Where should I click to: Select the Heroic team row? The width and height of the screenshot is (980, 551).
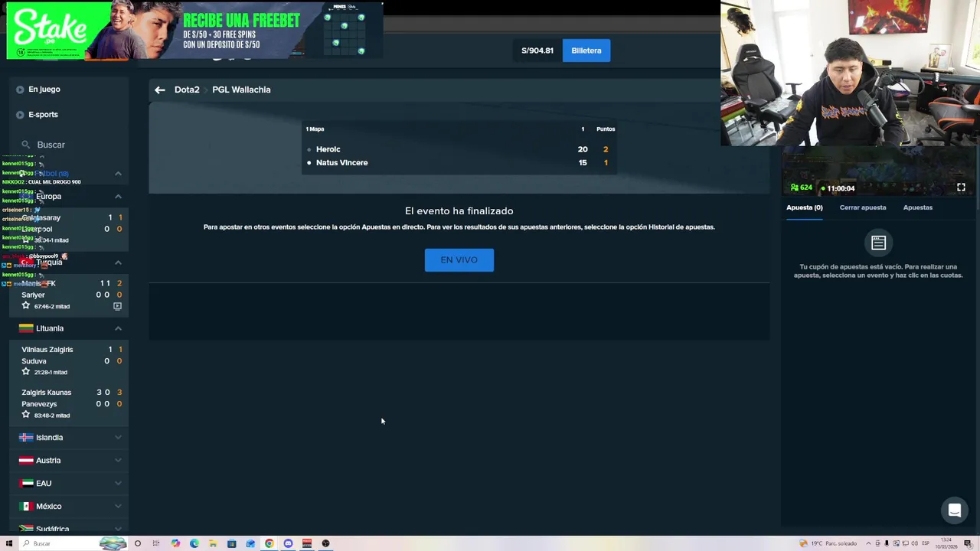[x=459, y=149]
